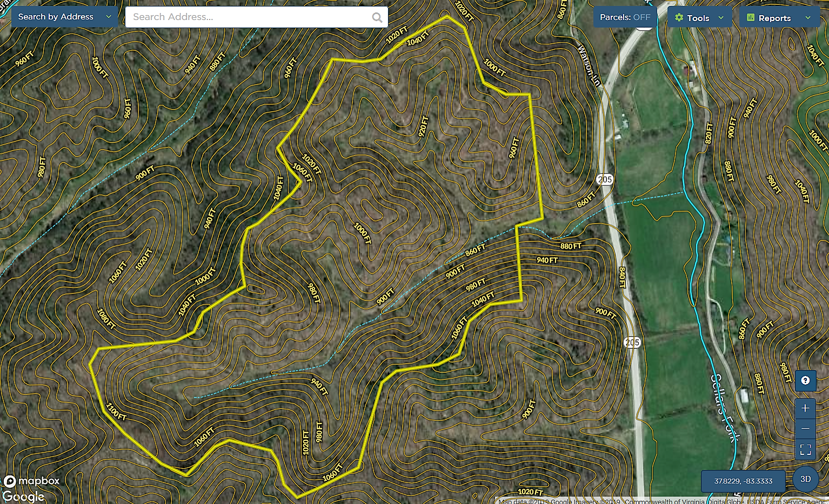Click the mapbox logo
Screen dimensions: 829x504
(x=32, y=481)
